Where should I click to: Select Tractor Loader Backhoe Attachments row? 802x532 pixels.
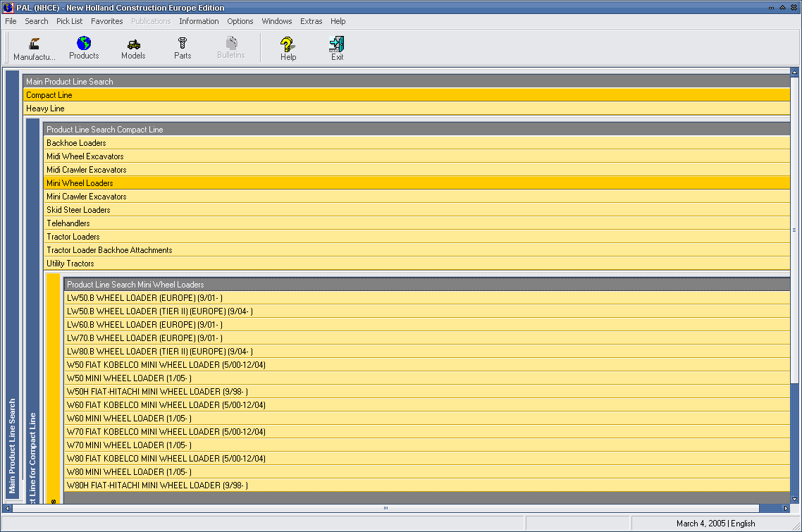(x=417, y=250)
